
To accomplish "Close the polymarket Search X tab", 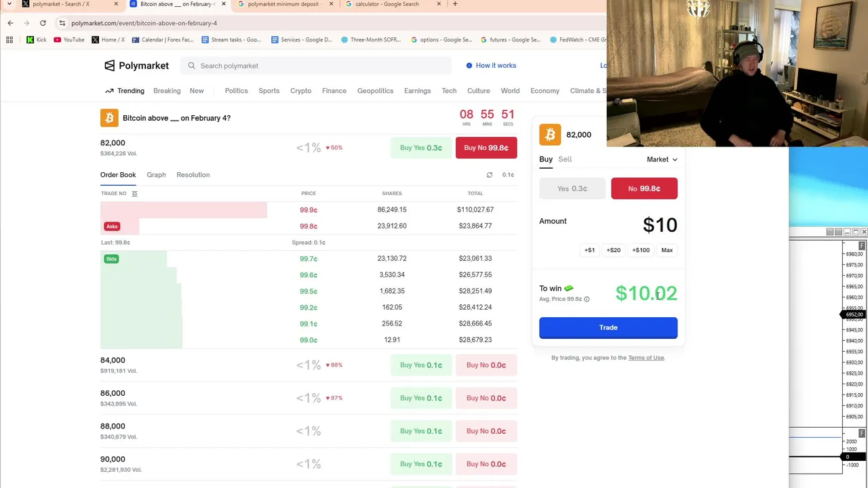I will point(116,4).
